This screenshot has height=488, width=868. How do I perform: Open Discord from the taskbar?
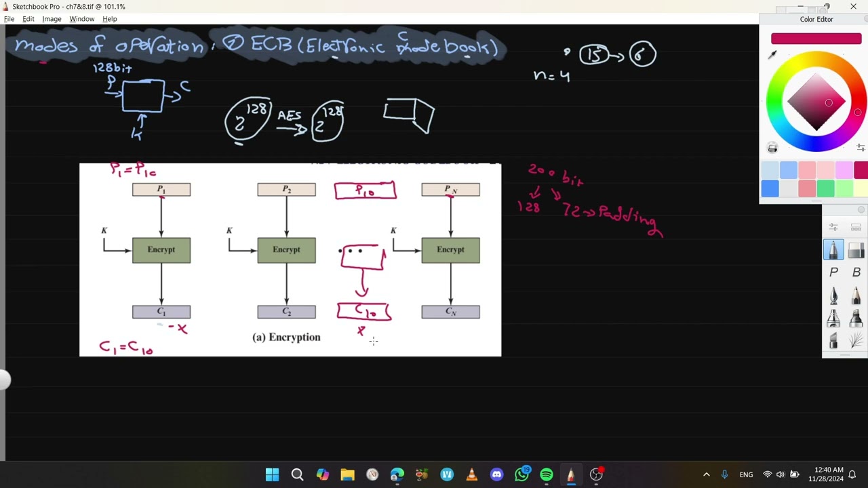pos(497,474)
